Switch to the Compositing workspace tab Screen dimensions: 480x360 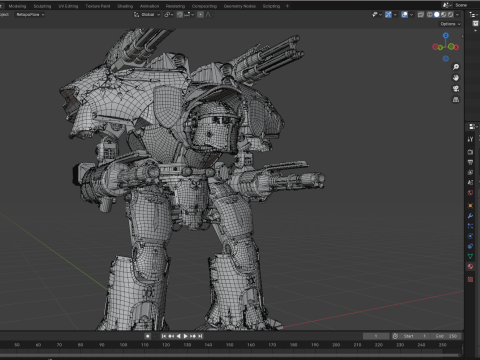tap(204, 6)
